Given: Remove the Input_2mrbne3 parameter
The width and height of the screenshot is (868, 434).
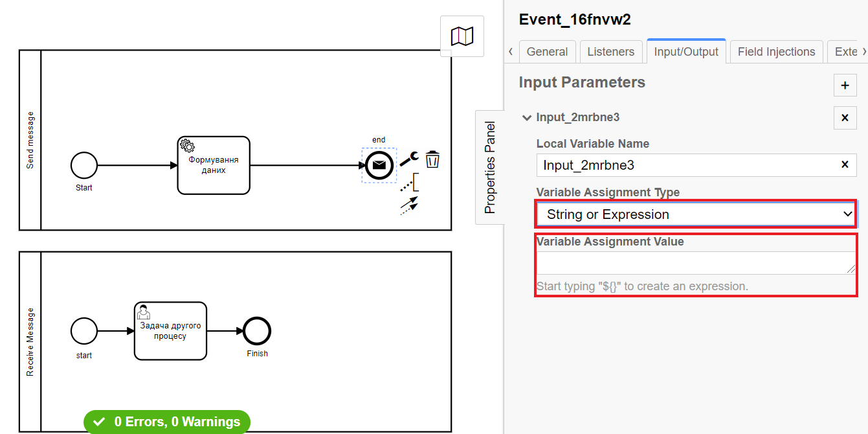Looking at the screenshot, I should pyautogui.click(x=845, y=118).
